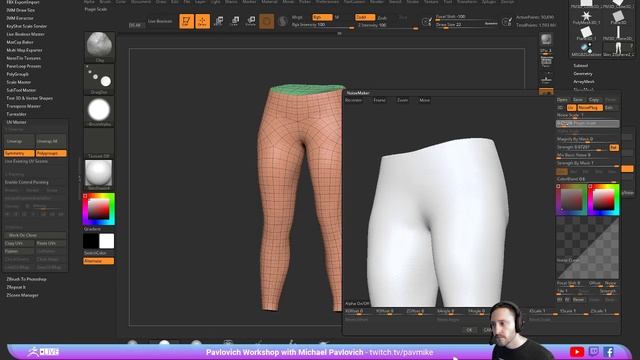Activate the Edit mode icon
640x360 pixels.
(x=187, y=21)
